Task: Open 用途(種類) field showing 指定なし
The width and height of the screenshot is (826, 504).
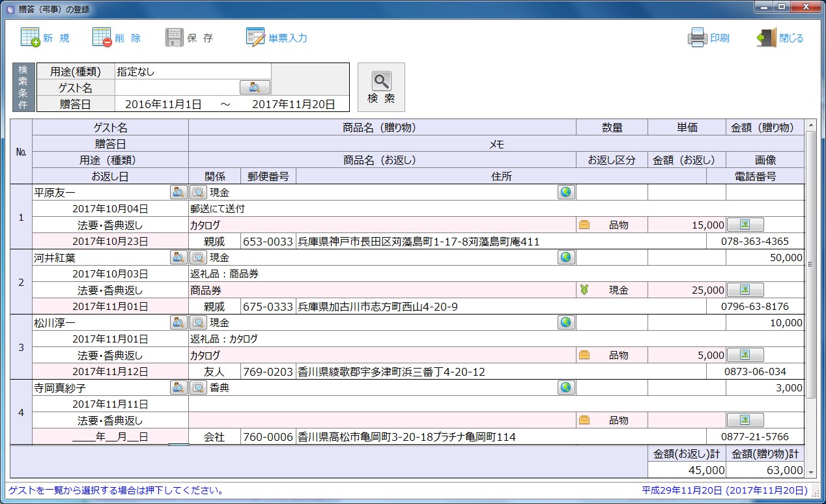Action: (x=192, y=72)
